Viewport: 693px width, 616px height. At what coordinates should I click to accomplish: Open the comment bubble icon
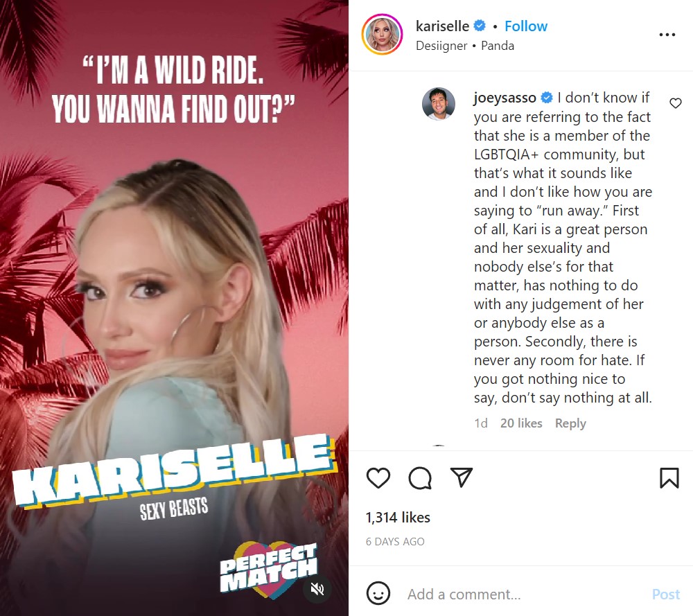click(x=420, y=478)
